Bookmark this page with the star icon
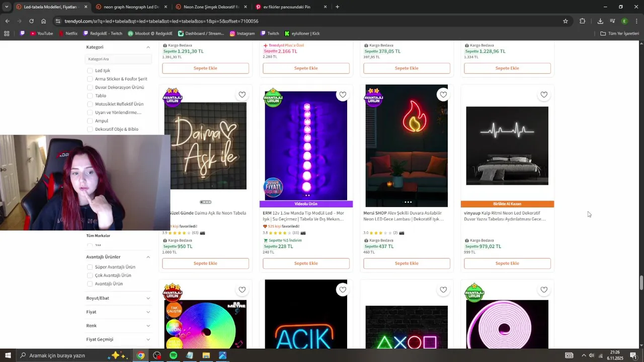The image size is (644, 362). click(566, 21)
